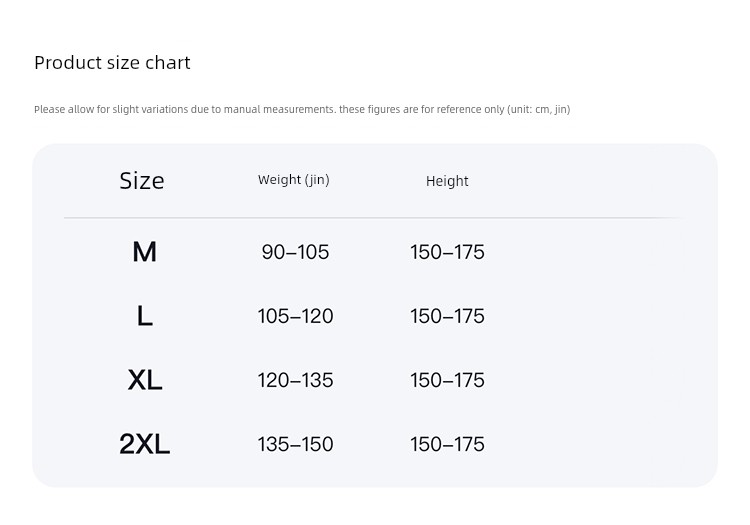The width and height of the screenshot is (750, 525).
Task: Click the Height column header
Action: pyautogui.click(x=447, y=181)
